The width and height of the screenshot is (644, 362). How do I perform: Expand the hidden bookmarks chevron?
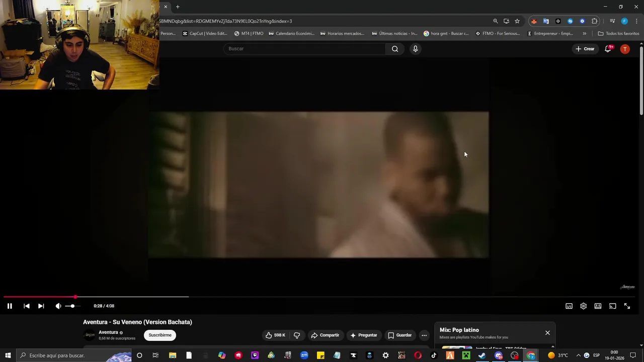[584, 34]
